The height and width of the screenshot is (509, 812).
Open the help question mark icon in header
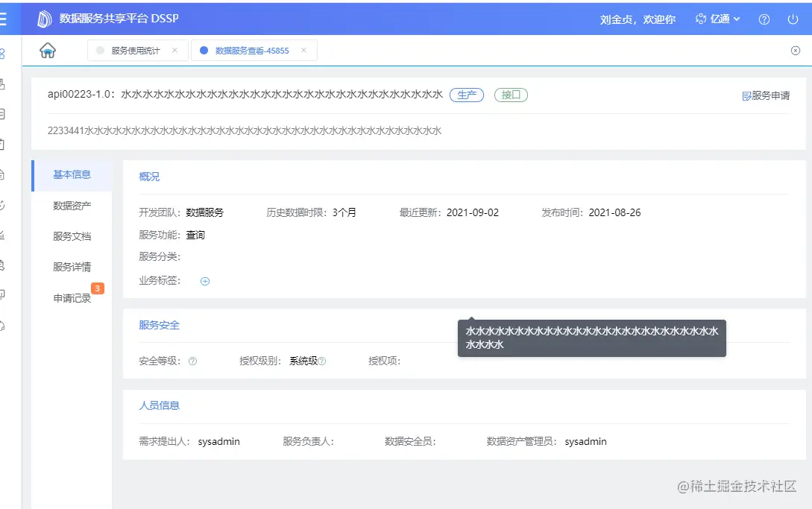click(764, 19)
